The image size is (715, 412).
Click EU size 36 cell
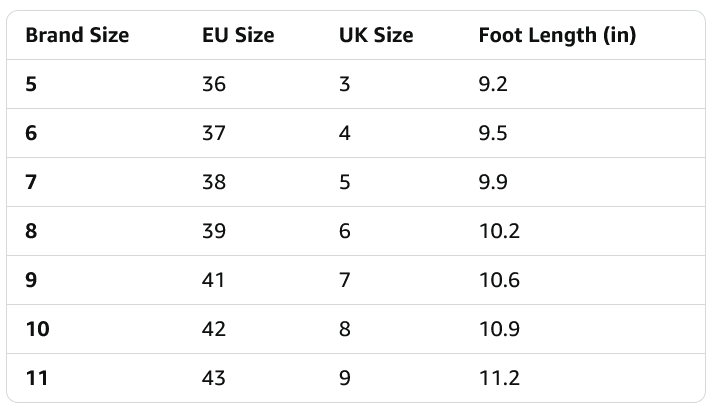point(214,84)
